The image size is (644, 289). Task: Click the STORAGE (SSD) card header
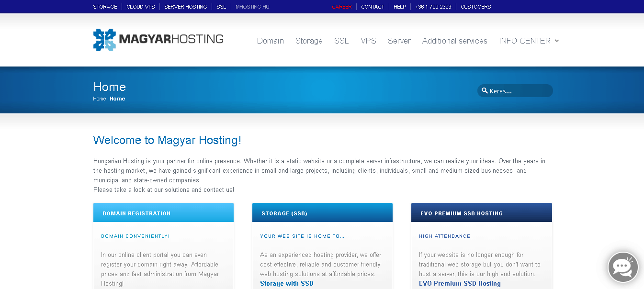pyautogui.click(x=322, y=212)
